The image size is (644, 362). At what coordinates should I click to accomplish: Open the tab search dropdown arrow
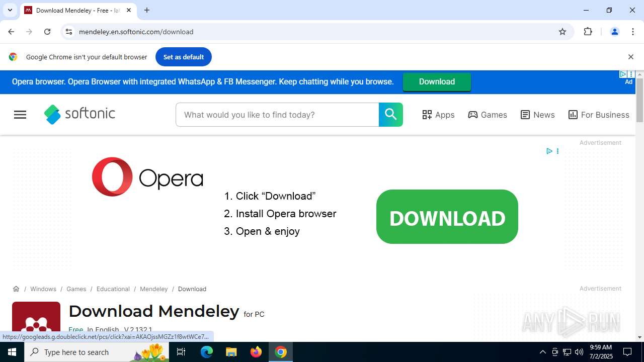pyautogui.click(x=10, y=10)
